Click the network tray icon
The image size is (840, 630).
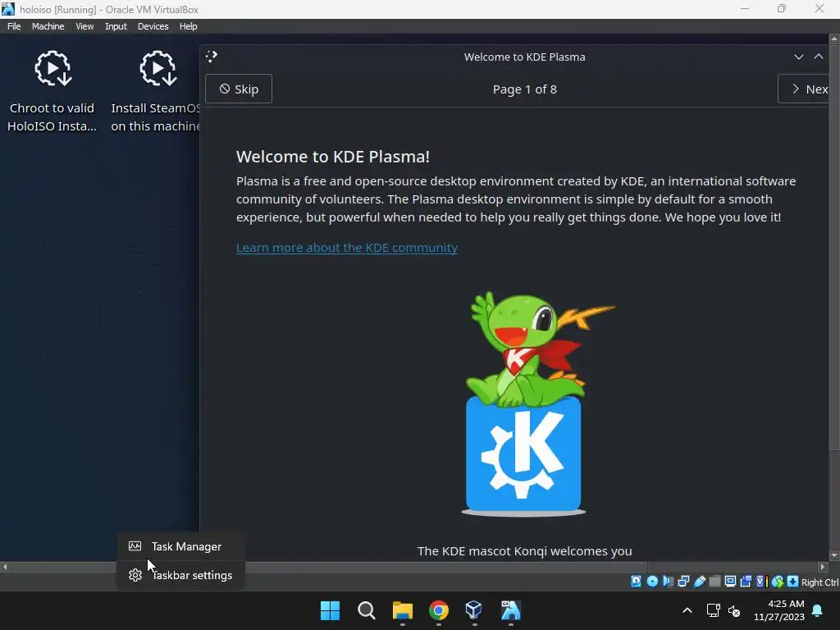tap(713, 610)
